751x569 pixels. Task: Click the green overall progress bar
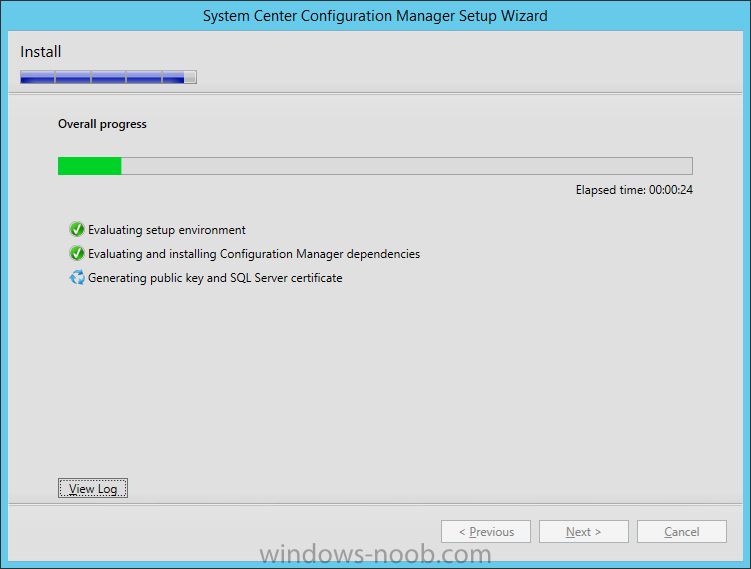375,166
